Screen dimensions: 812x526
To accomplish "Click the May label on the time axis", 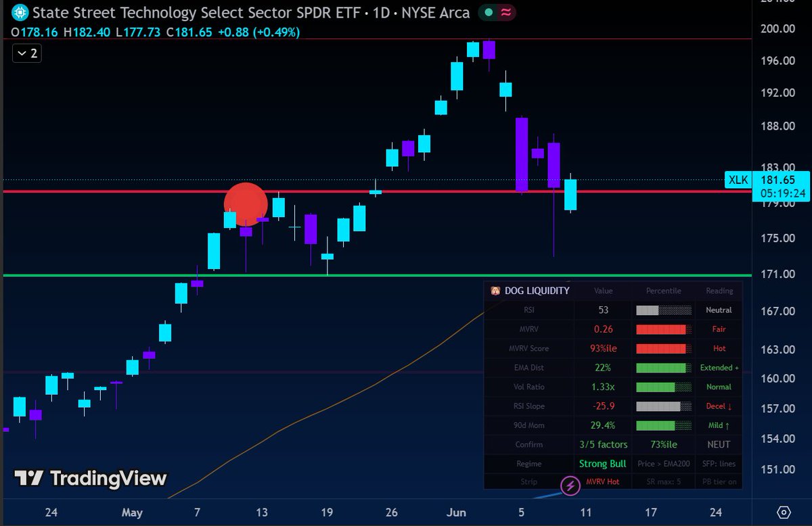I will click(x=132, y=512).
